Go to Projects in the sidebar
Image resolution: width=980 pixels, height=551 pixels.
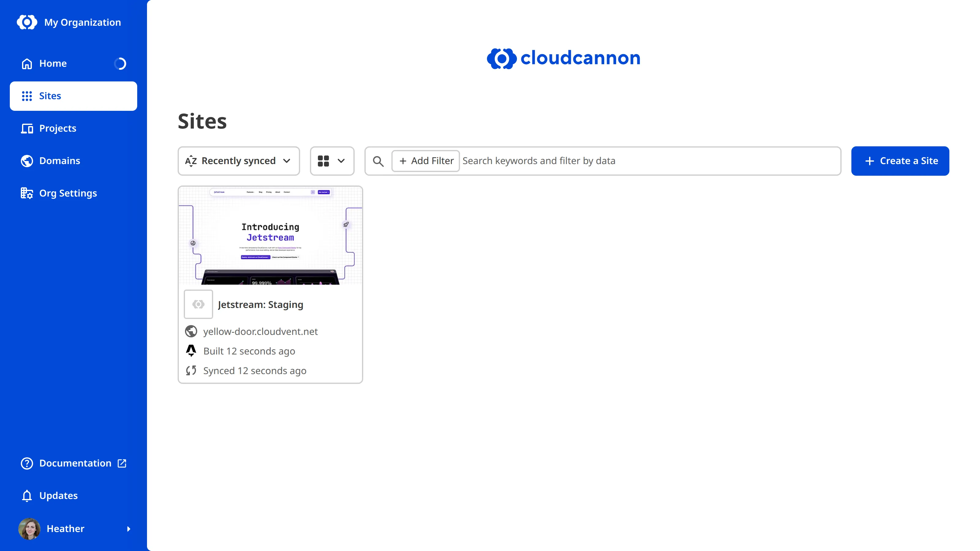73,129
